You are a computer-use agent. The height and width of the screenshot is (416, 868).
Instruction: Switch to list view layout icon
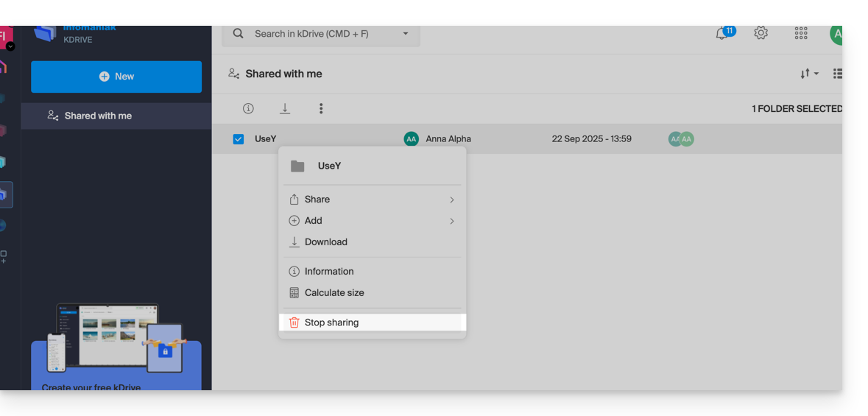(x=837, y=74)
